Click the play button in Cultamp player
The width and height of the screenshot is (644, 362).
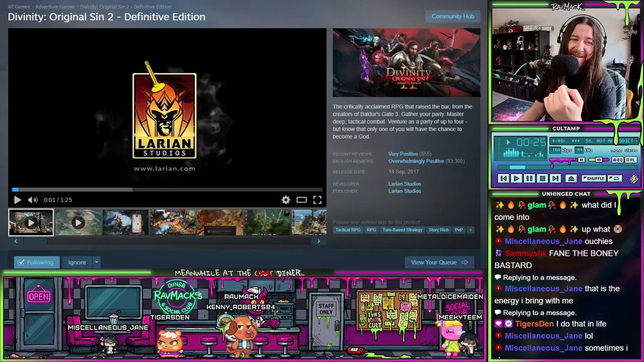coord(516,178)
